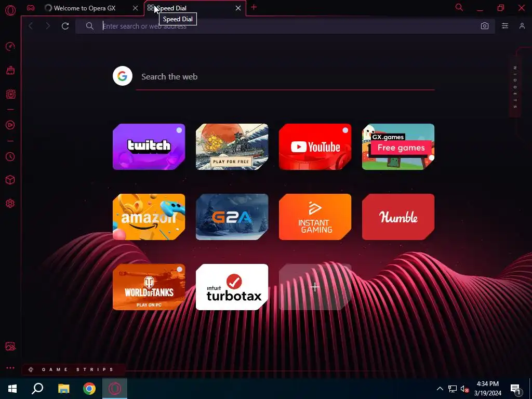Open GX Control speedometer icon in sidebar
Screen dimensions: 532x399
(x=10, y=46)
